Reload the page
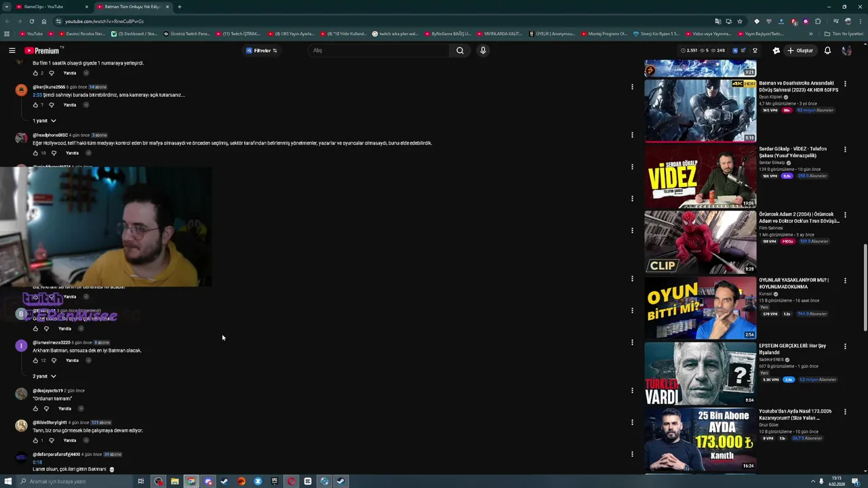868x488 pixels. [x=31, y=21]
